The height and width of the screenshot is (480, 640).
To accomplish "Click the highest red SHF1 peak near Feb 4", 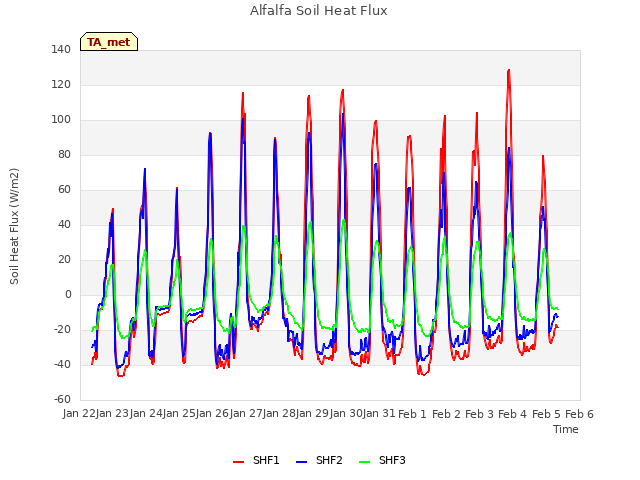I will point(509,70).
